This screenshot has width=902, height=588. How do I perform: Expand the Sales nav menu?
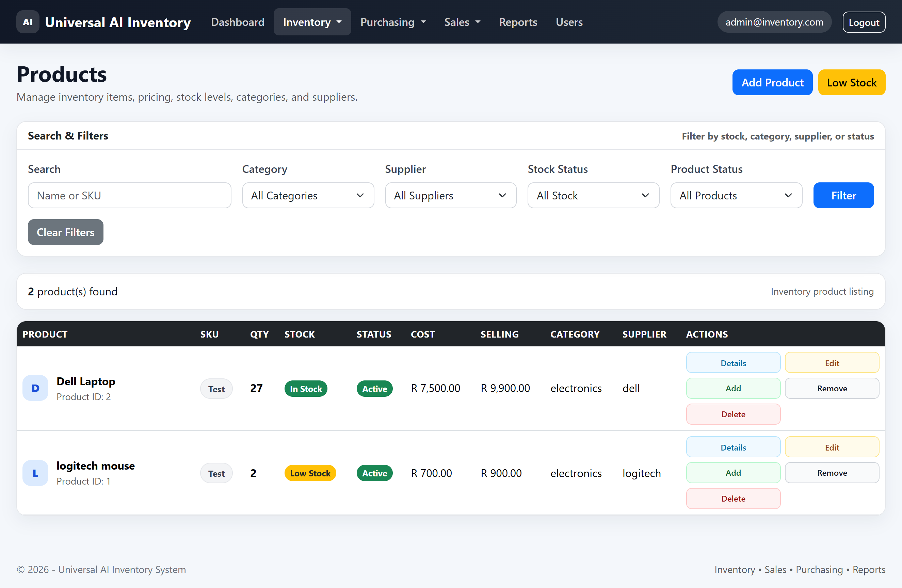point(462,22)
